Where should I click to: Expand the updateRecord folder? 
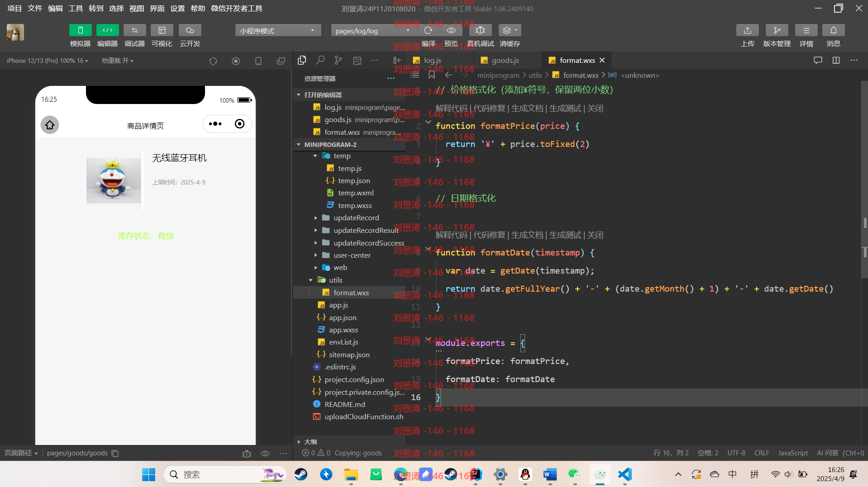pos(315,217)
